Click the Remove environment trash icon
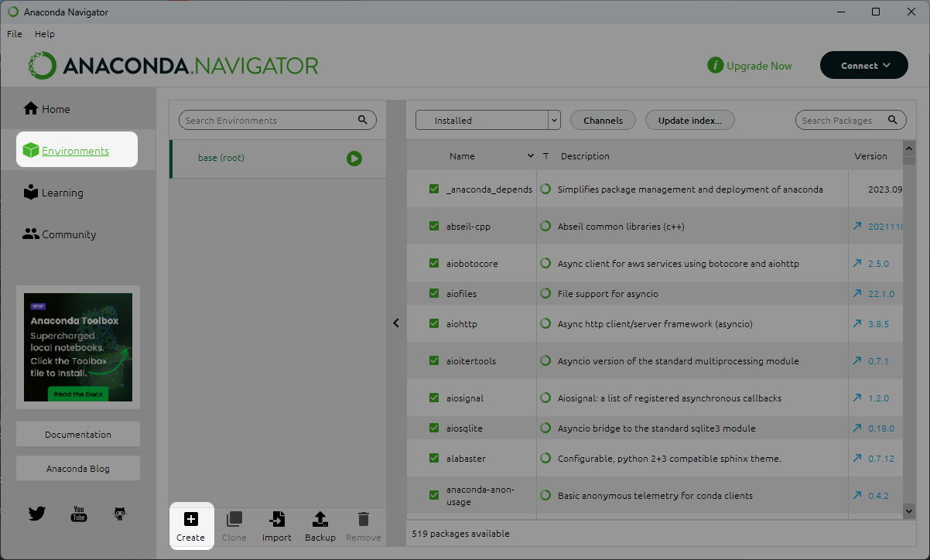 363,519
